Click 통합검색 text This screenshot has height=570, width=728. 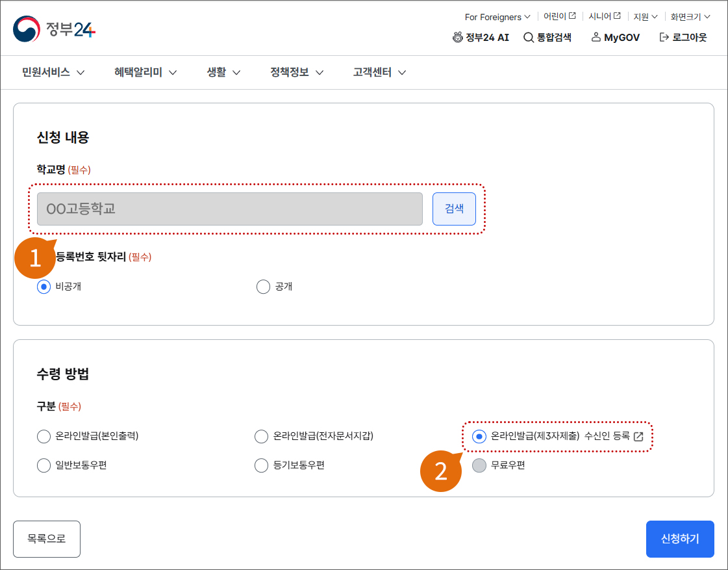554,37
